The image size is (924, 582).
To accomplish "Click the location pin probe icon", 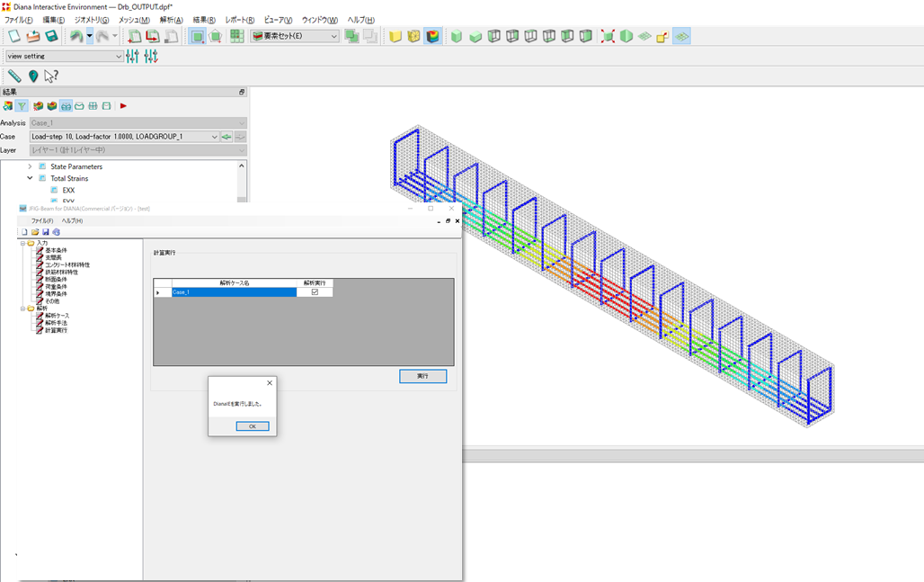I will [33, 76].
